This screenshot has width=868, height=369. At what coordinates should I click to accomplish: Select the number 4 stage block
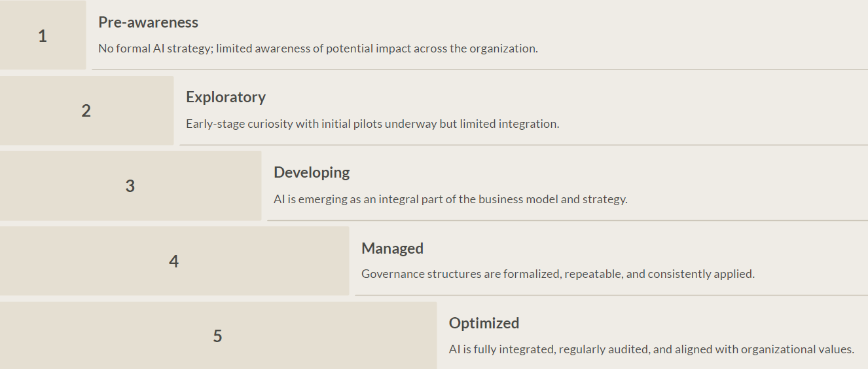[x=174, y=261]
